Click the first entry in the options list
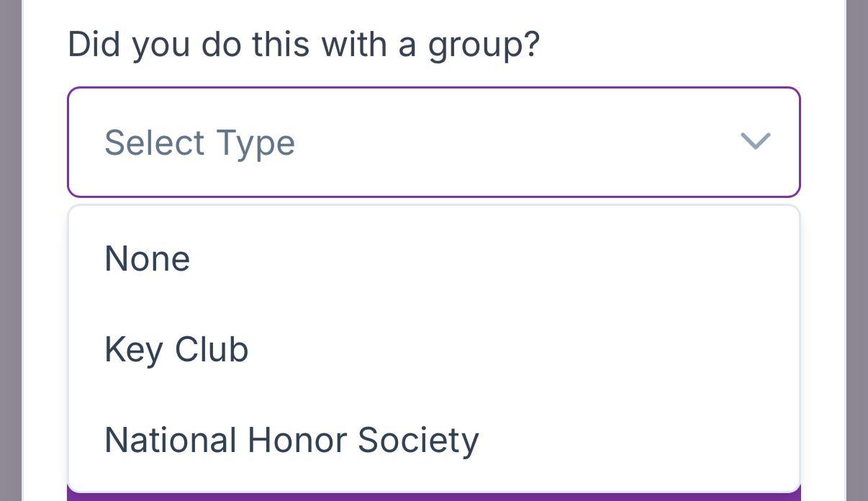Image resolution: width=868 pixels, height=501 pixels. (x=147, y=258)
